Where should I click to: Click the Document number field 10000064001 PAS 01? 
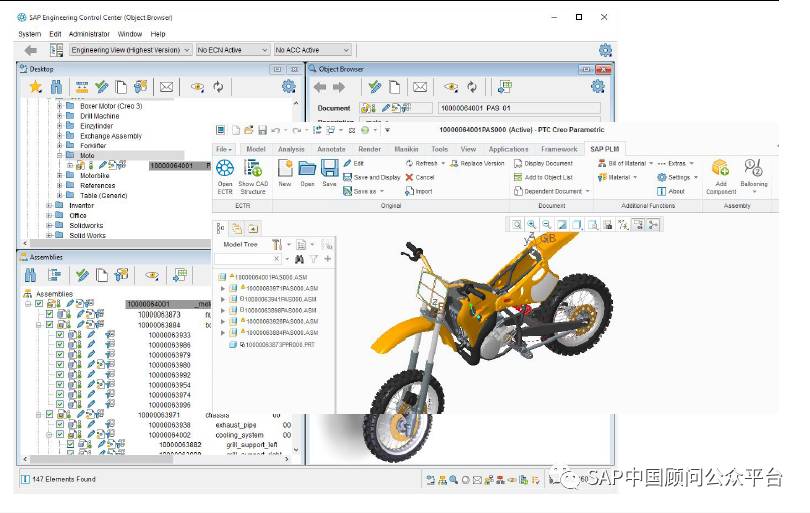pos(519,108)
